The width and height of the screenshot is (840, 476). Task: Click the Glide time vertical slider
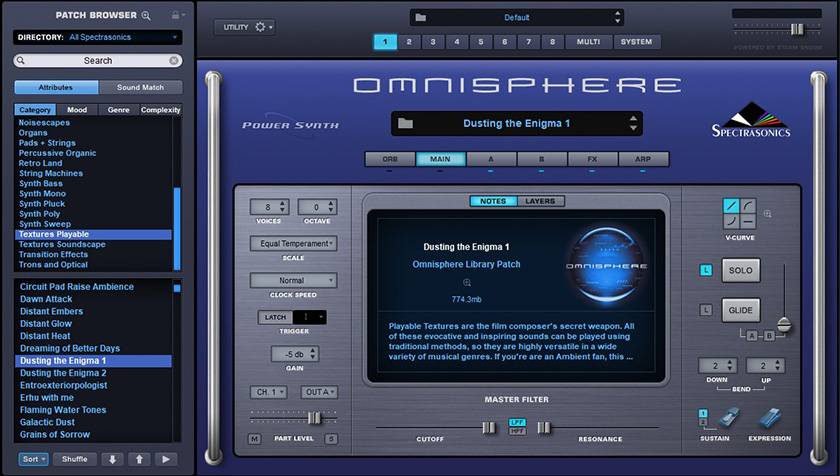pyautogui.click(x=784, y=324)
